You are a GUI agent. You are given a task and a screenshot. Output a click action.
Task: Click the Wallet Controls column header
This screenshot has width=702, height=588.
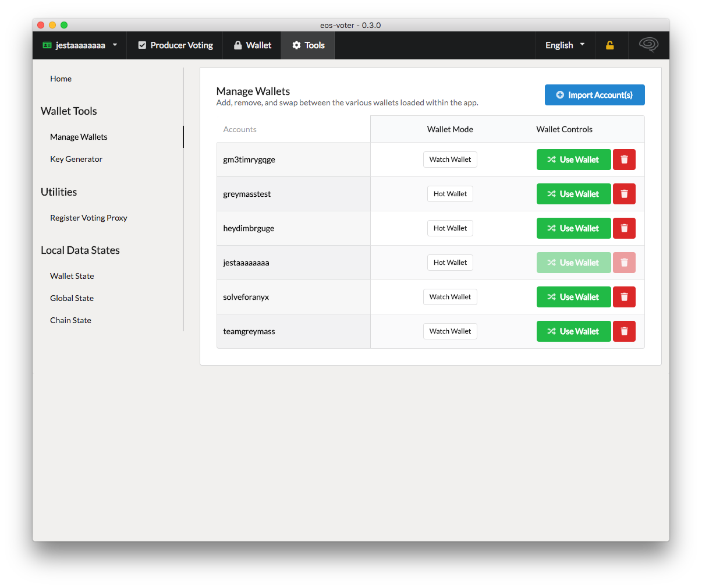pyautogui.click(x=564, y=129)
